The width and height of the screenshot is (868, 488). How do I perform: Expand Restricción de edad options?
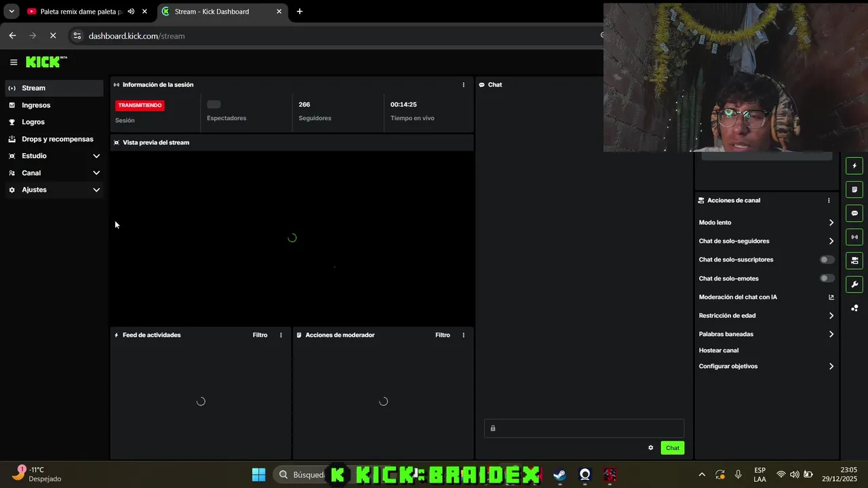[x=831, y=316]
